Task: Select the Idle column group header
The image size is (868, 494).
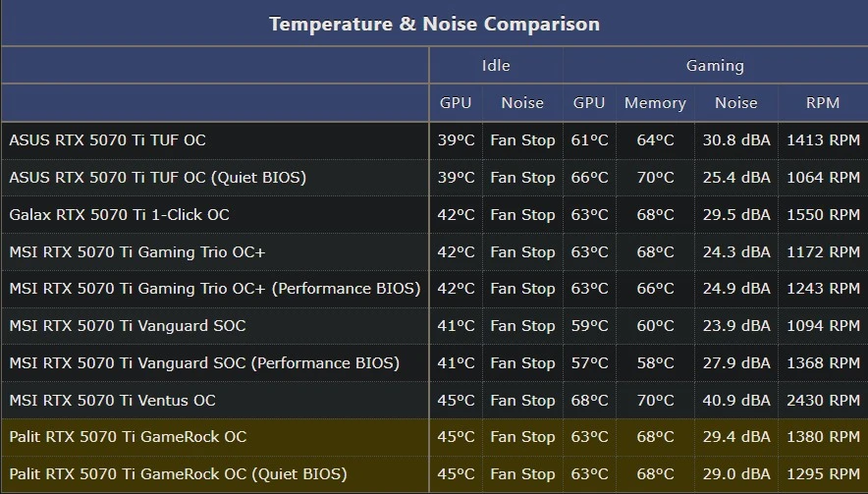Action: 496,66
